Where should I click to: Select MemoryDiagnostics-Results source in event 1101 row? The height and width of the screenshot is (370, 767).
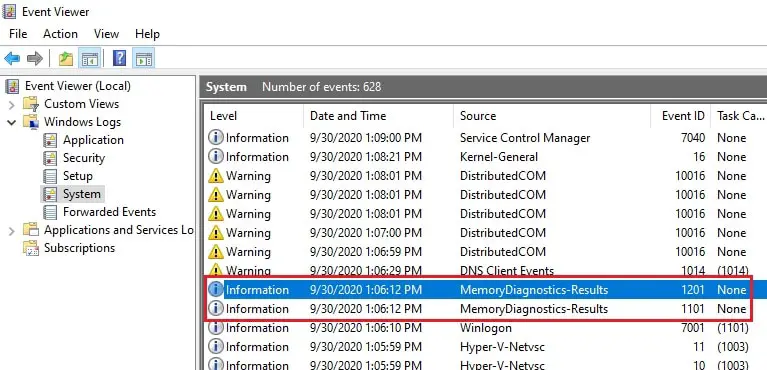tap(534, 309)
